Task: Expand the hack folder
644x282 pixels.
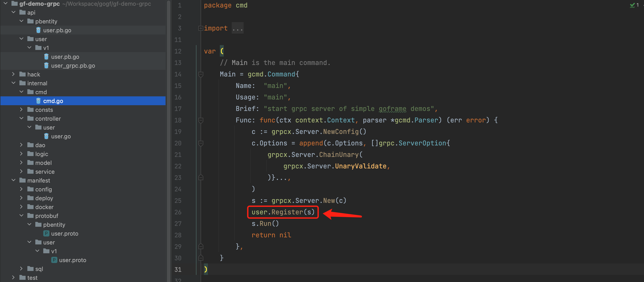Action: pyautogui.click(x=13, y=74)
